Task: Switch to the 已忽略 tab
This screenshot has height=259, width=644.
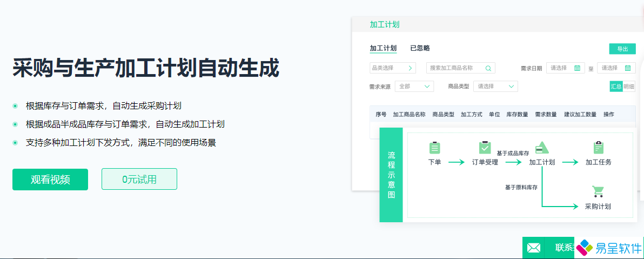Action: [420, 48]
